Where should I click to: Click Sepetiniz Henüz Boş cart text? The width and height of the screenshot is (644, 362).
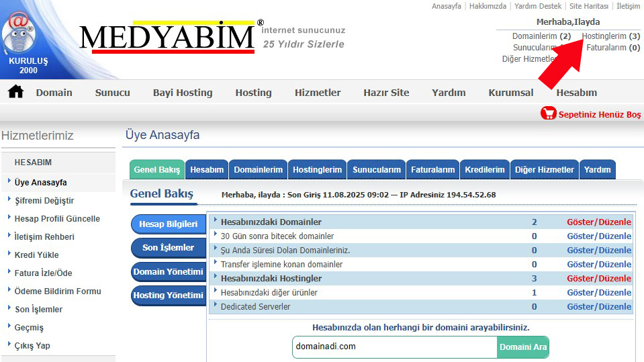599,115
